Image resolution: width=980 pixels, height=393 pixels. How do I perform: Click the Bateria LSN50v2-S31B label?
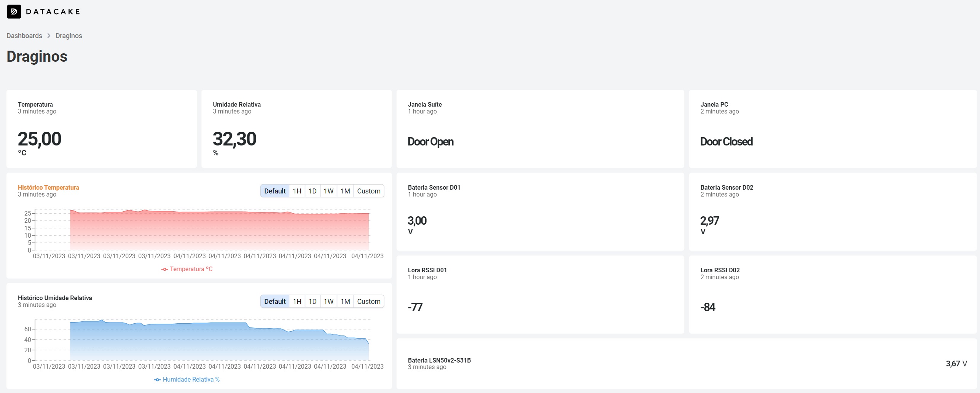[x=439, y=360]
